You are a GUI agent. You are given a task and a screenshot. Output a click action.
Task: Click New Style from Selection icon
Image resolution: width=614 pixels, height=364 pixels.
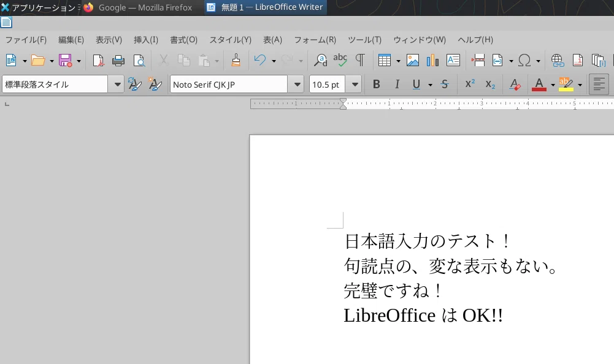pyautogui.click(x=155, y=84)
